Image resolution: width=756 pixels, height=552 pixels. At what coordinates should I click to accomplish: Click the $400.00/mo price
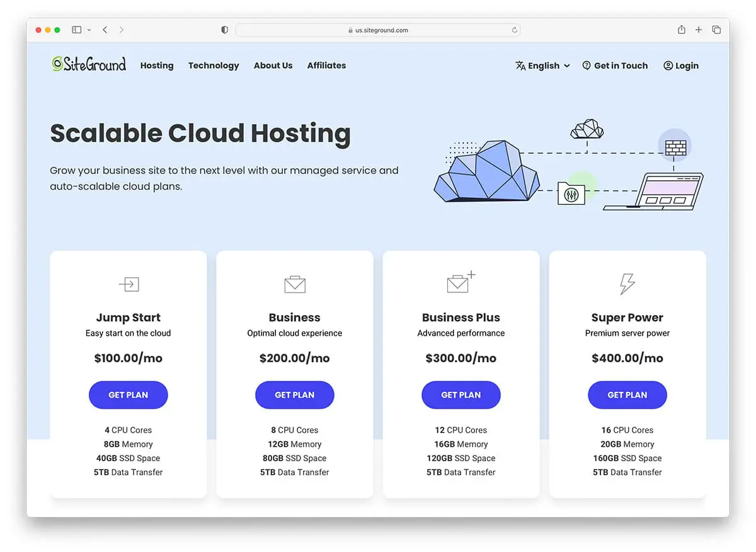(627, 358)
